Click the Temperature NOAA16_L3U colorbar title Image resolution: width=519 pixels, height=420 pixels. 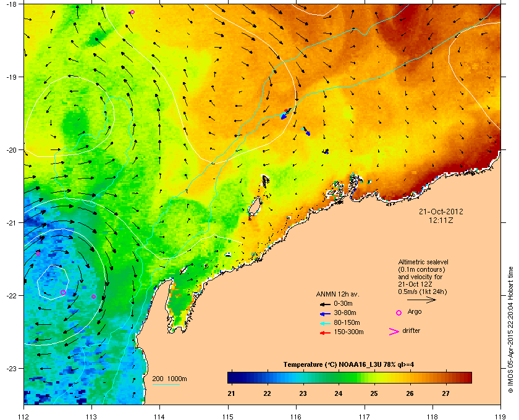point(348,365)
